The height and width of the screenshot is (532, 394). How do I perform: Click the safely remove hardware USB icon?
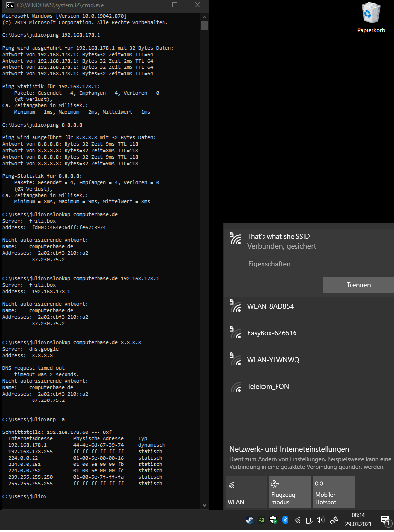point(309,520)
